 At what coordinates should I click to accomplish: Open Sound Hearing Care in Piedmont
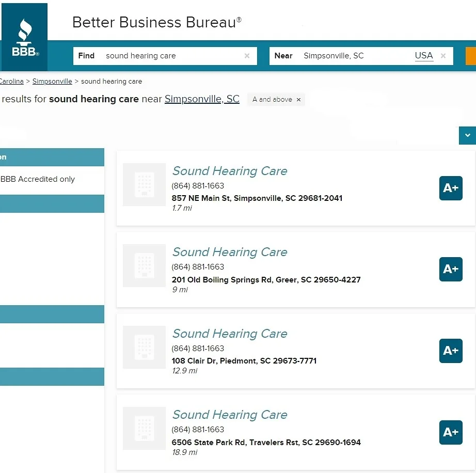230,334
